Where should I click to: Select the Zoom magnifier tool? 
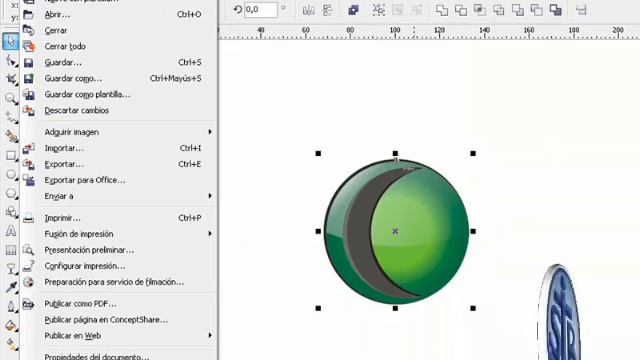[x=11, y=98]
